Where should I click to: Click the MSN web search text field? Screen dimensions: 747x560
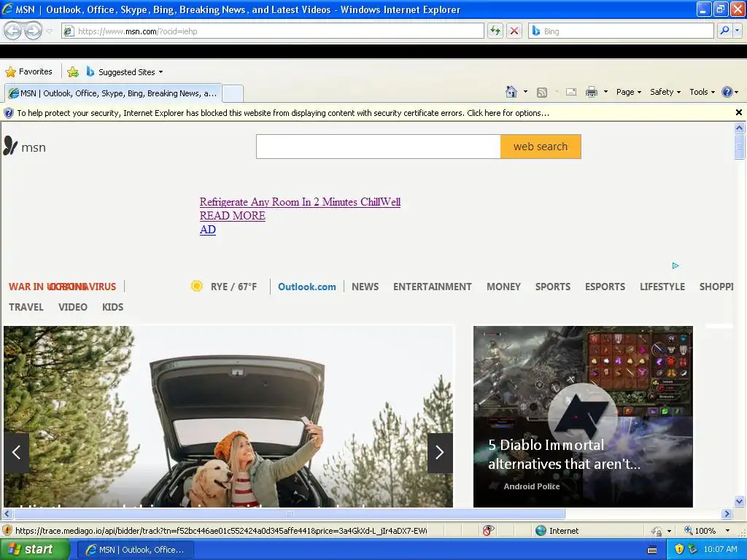379,147
